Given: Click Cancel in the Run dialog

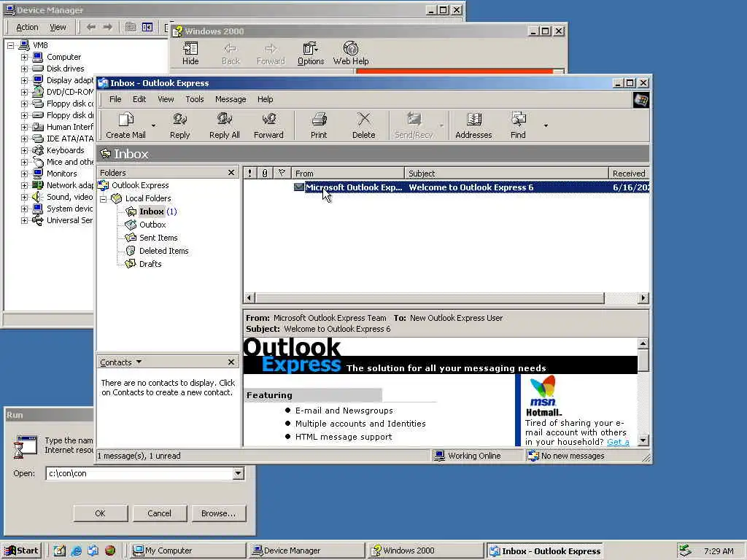Looking at the screenshot, I should pos(160,513).
